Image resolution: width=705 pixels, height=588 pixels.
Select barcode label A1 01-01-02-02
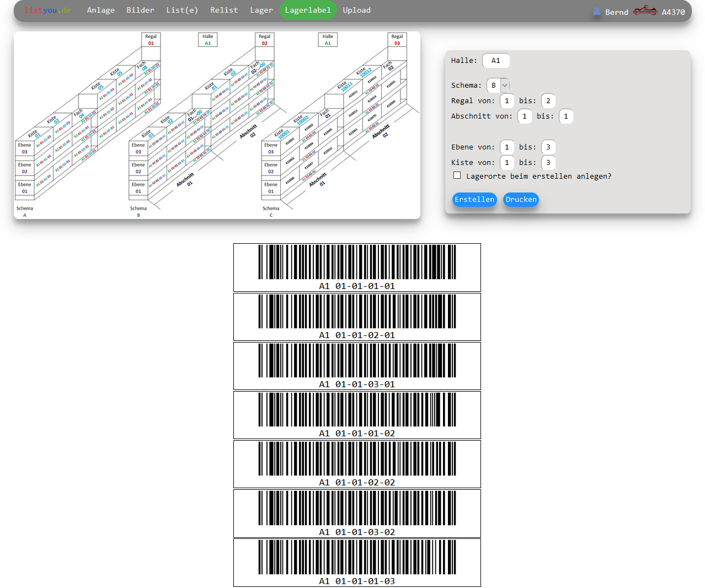click(x=357, y=464)
